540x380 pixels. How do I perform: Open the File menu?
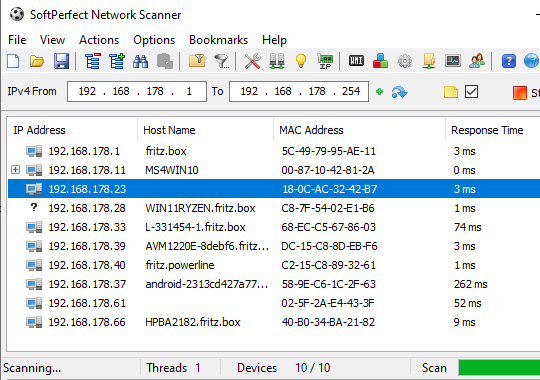pyautogui.click(x=17, y=40)
